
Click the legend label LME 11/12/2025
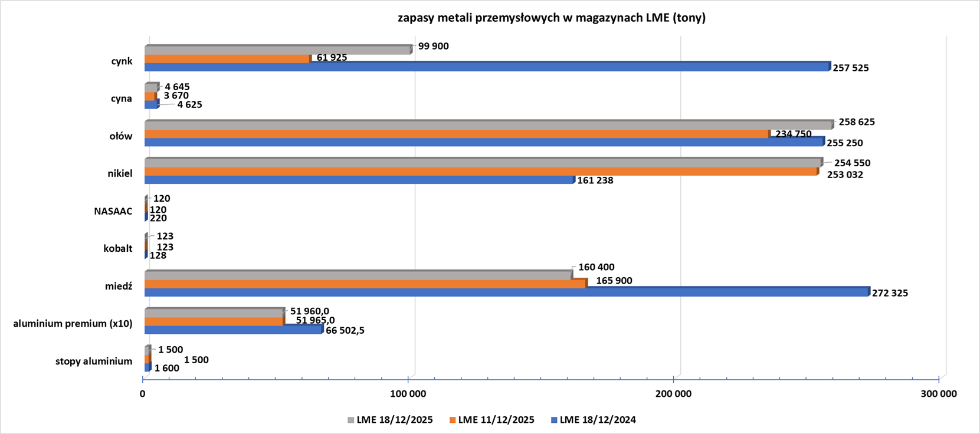click(x=496, y=420)
